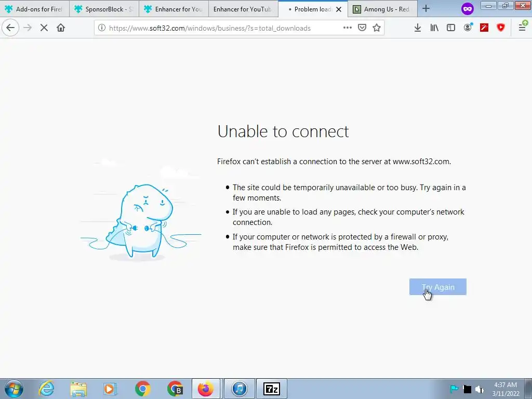Image resolution: width=532 pixels, height=399 pixels.
Task: Click the Try Again button
Action: (437, 287)
